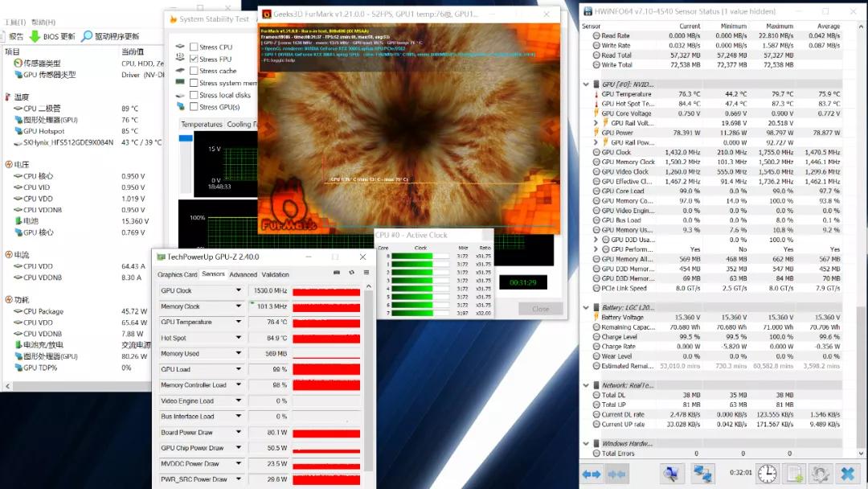Switch to the Advanced tab in GPU-Z
Viewport: 868px width, 489px height.
tap(243, 275)
